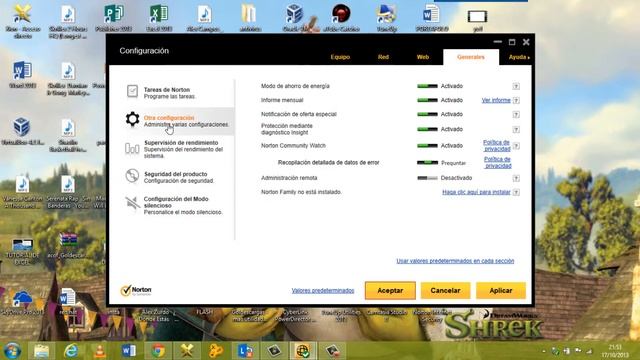Change Recopilación detallada de datos de error switch
The width and height of the screenshot is (640, 360).
click(427, 162)
